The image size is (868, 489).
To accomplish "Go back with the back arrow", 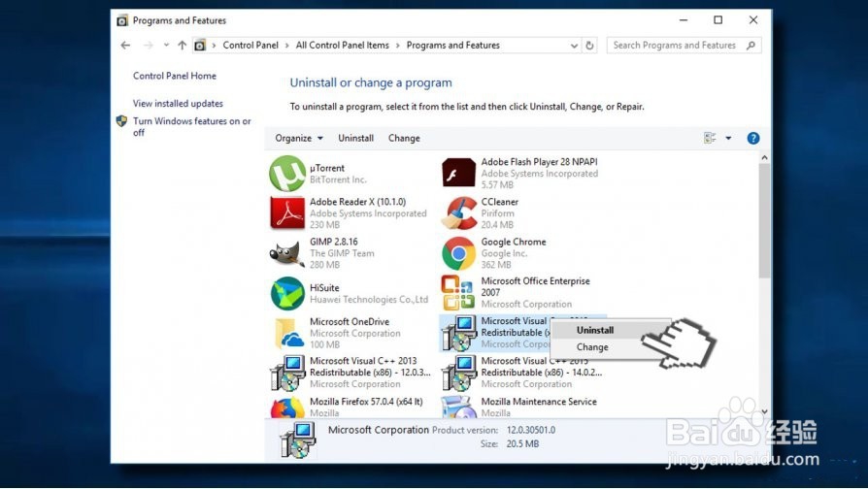I will coord(125,46).
